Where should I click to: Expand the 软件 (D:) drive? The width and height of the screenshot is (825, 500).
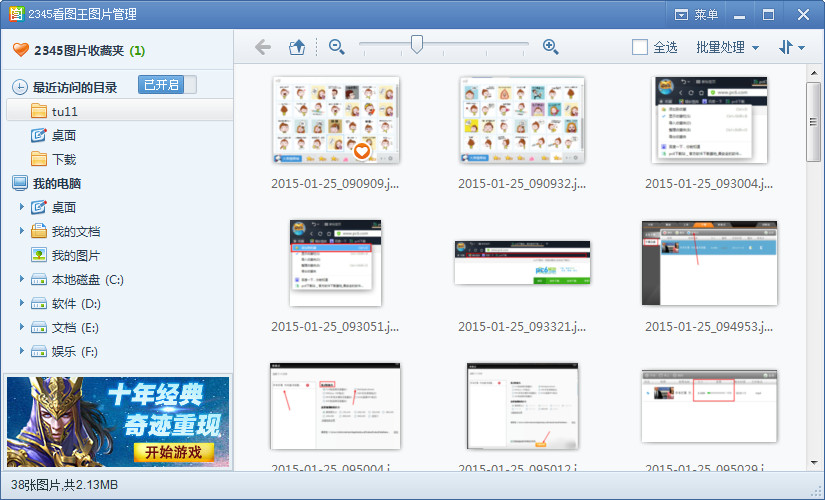22,303
